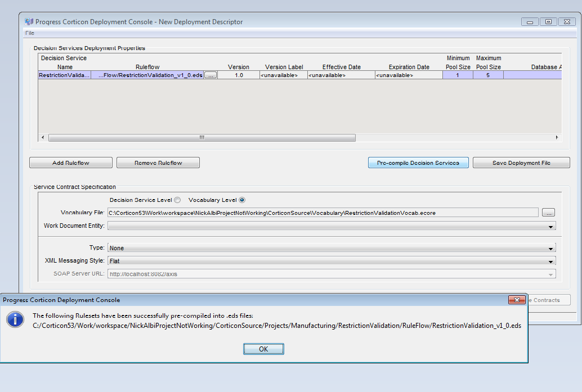Image resolution: width=582 pixels, height=392 pixels.
Task: Select the RestrictionValida... name cell
Action: coord(65,75)
